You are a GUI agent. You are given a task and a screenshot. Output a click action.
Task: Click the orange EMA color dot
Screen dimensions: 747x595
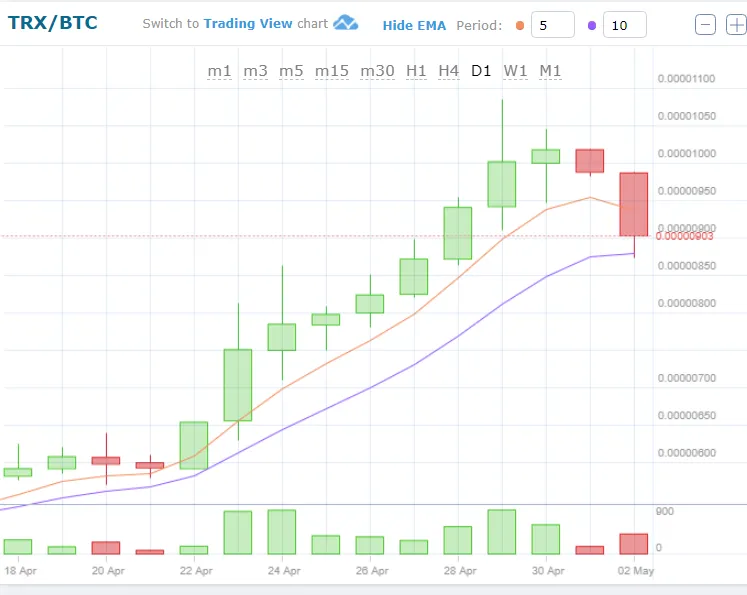click(520, 25)
